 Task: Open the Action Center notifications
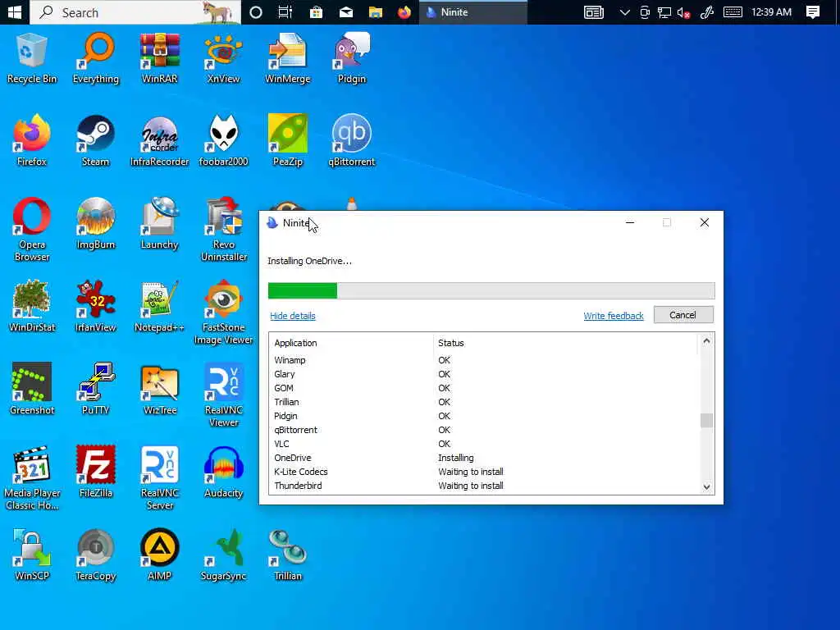click(x=813, y=11)
